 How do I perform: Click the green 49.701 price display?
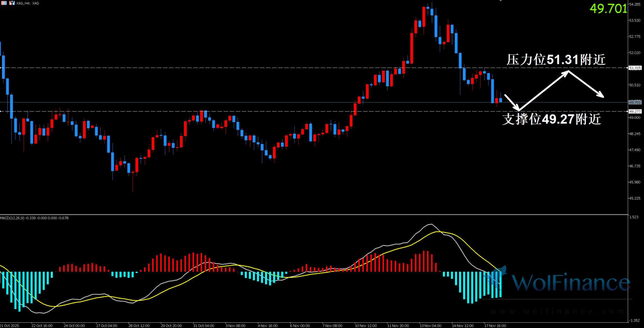click(x=608, y=9)
